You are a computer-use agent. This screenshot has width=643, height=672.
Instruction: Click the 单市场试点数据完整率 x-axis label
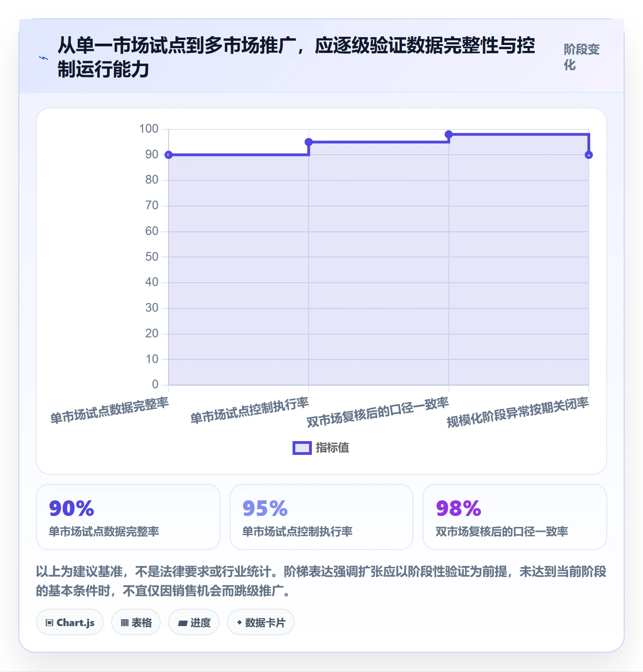point(109,410)
